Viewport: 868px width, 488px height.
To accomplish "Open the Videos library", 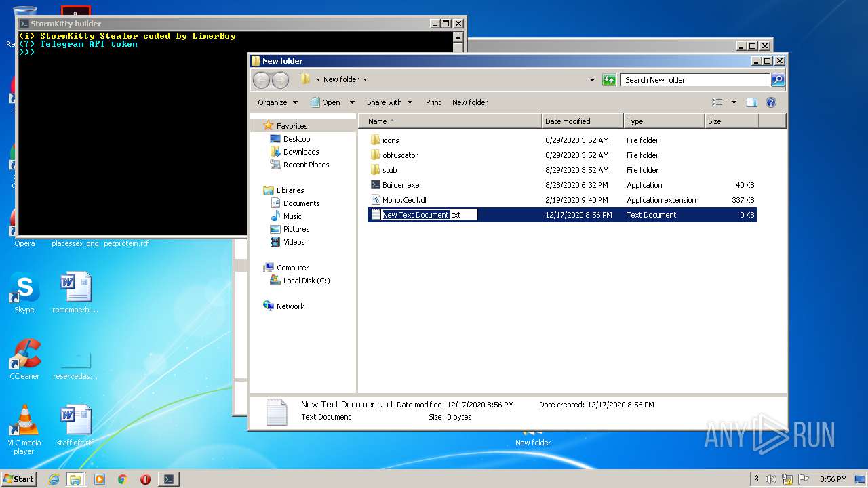I will (x=288, y=242).
